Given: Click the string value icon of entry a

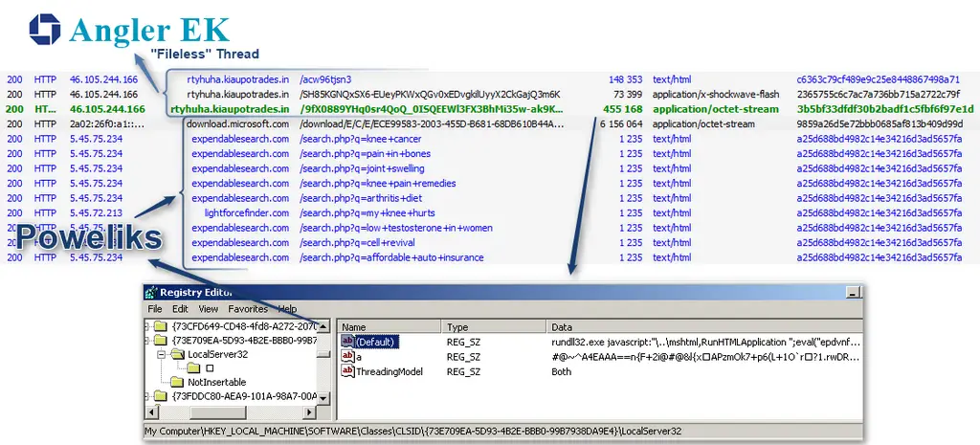Looking at the screenshot, I should [347, 357].
